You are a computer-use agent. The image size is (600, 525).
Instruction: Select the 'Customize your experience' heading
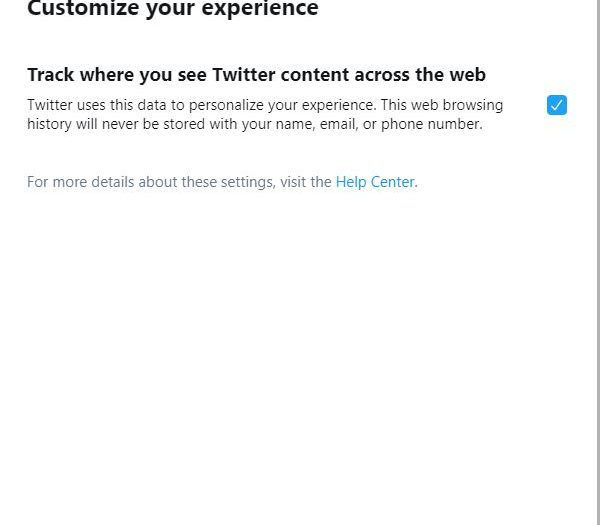(x=173, y=8)
